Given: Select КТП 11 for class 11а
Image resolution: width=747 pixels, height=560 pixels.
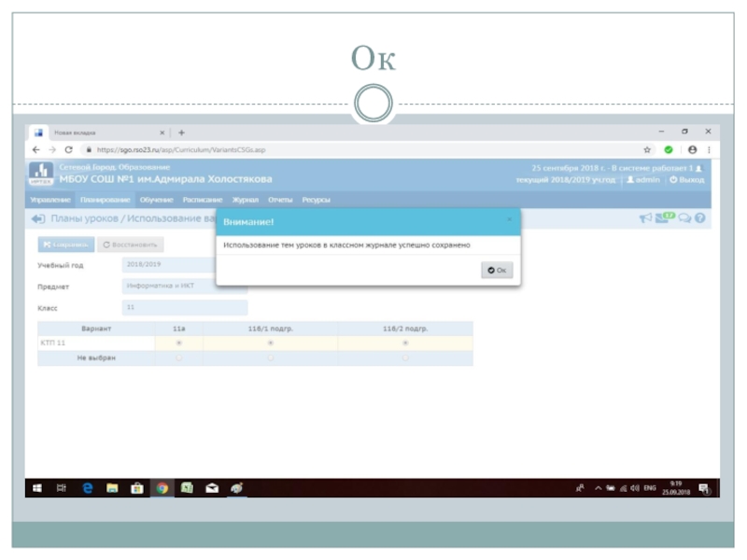Looking at the screenshot, I should pyautogui.click(x=179, y=343).
